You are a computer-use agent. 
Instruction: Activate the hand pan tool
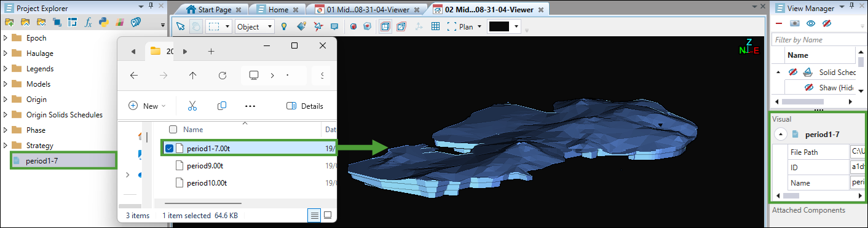pos(195,26)
